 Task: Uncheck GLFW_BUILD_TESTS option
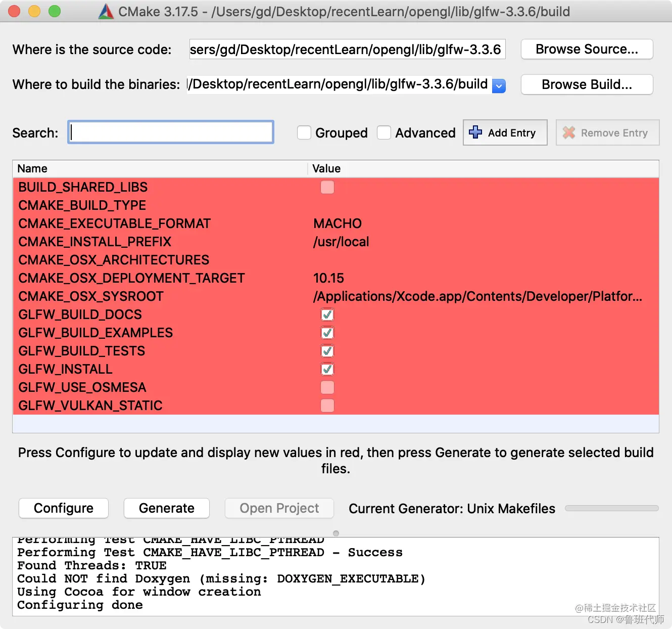coord(327,351)
